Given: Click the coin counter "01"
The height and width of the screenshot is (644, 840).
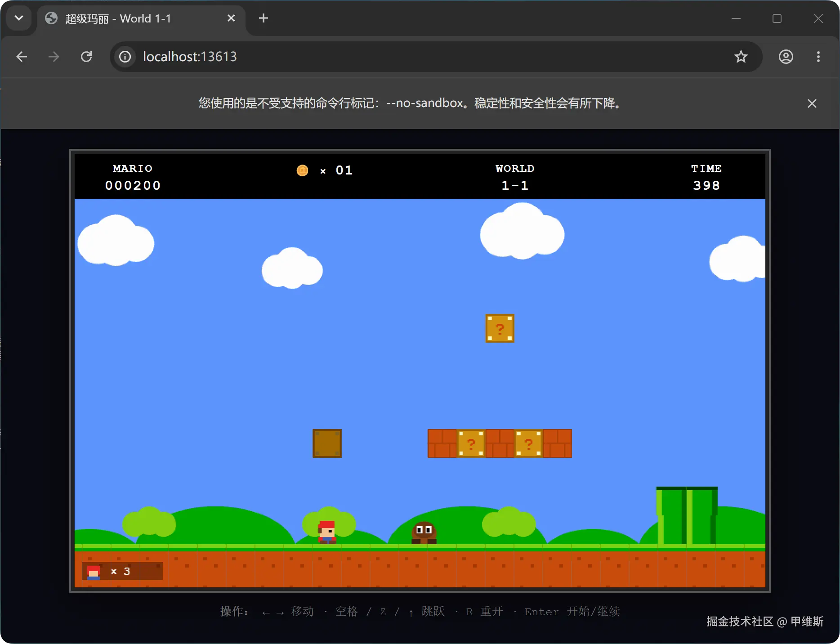Looking at the screenshot, I should point(344,170).
